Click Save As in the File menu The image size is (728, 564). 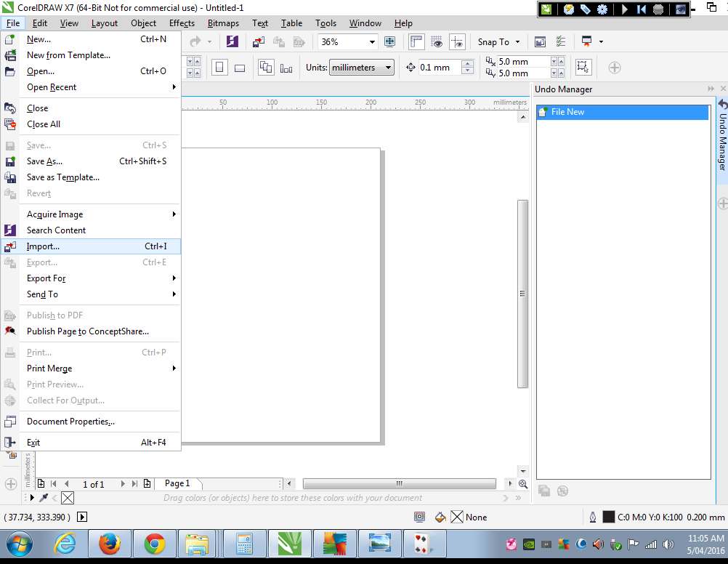coord(44,161)
